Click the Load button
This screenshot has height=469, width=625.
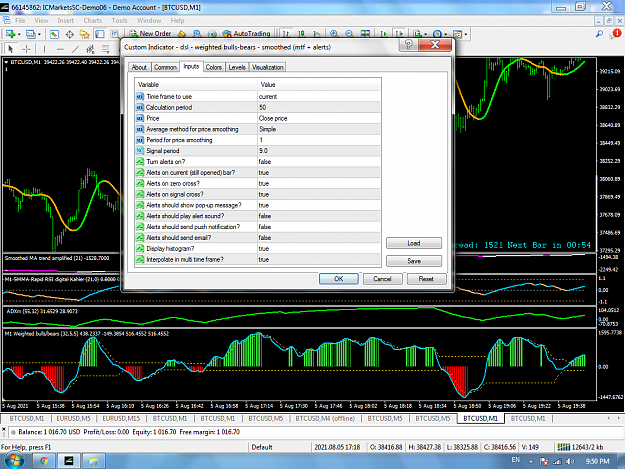[x=414, y=243]
